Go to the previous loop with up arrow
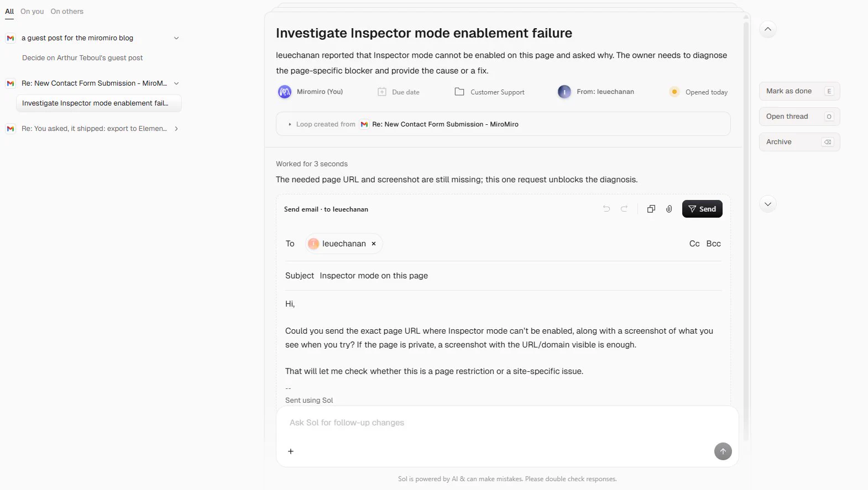 pyautogui.click(x=768, y=29)
